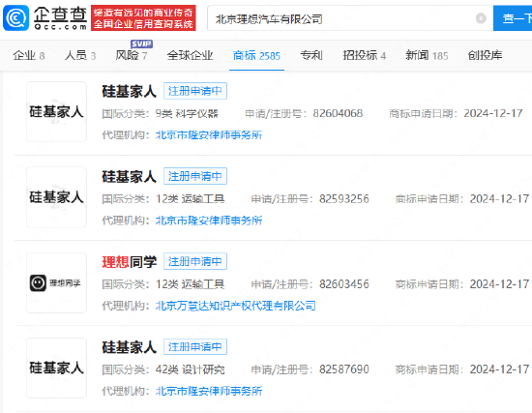Screen dimensions: 532x413
Task: Click the registration number 82587690
Action: [344, 369]
